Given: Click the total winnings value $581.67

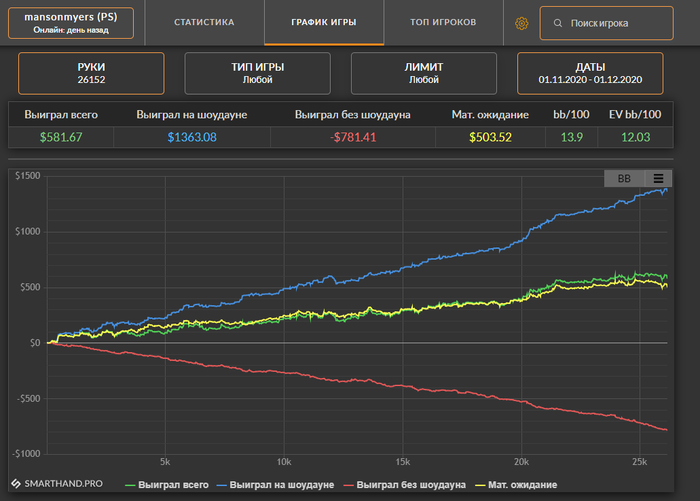Looking at the screenshot, I should point(61,137).
